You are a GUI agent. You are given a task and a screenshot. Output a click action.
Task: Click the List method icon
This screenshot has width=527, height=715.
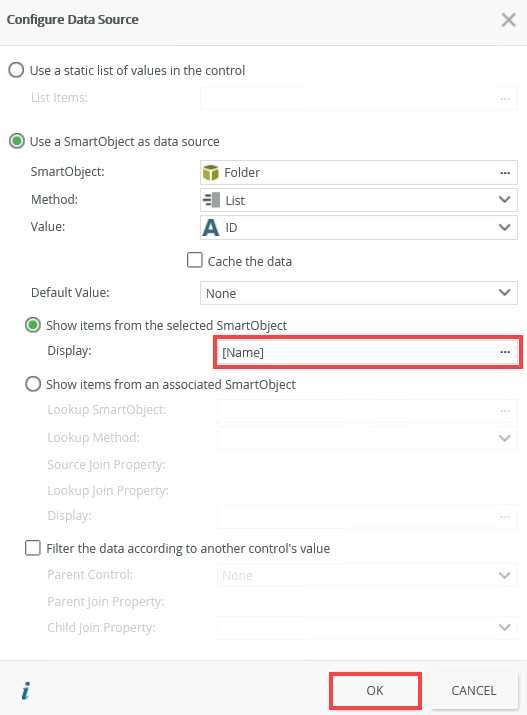[x=212, y=200]
